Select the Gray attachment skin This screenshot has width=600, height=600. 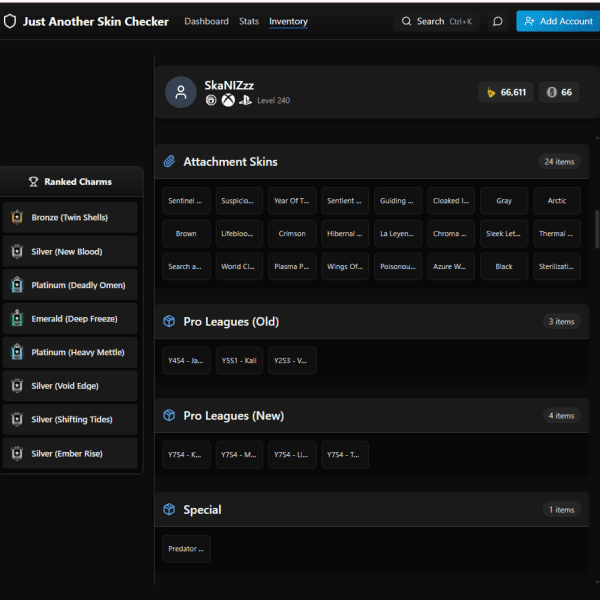(x=504, y=201)
